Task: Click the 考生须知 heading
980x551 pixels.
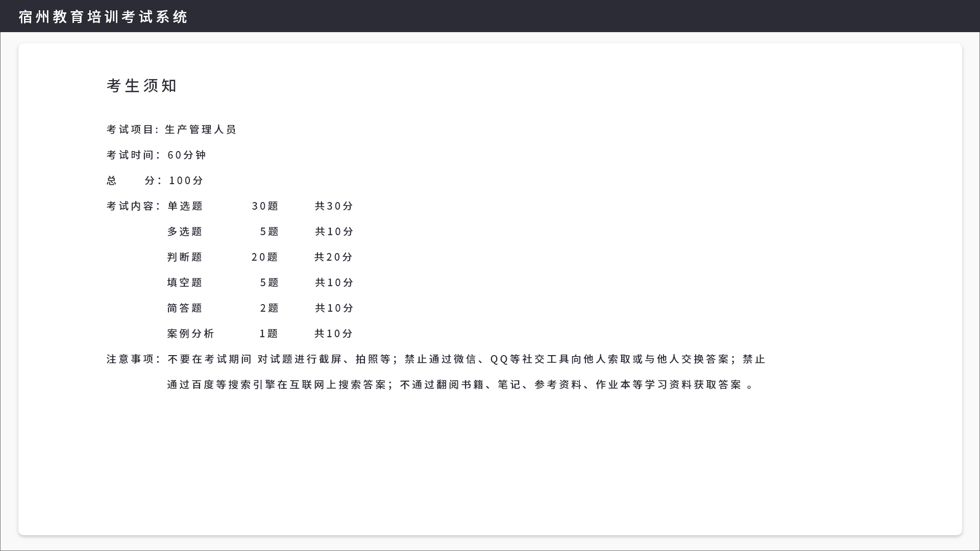Action: tap(141, 86)
